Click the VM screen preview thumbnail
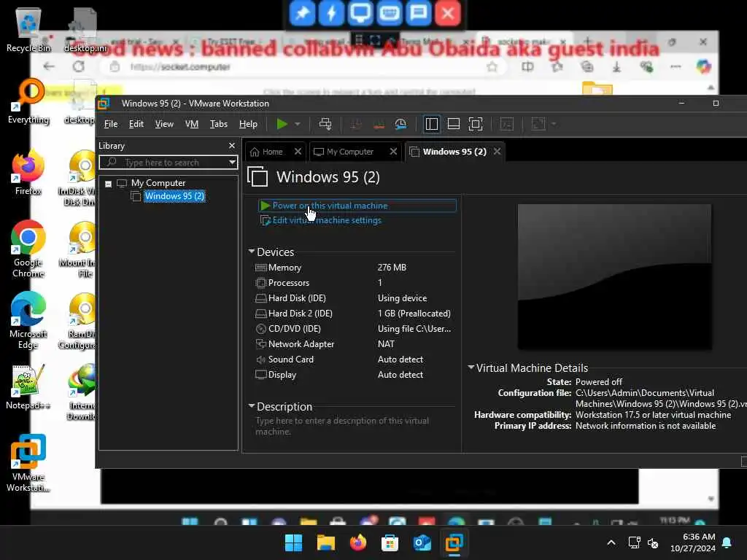Screen dimensions: 747x560 614,276
